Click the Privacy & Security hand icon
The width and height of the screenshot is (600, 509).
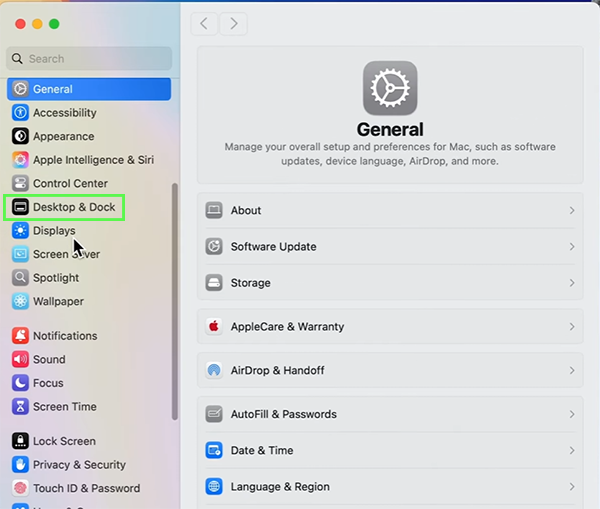(x=20, y=465)
